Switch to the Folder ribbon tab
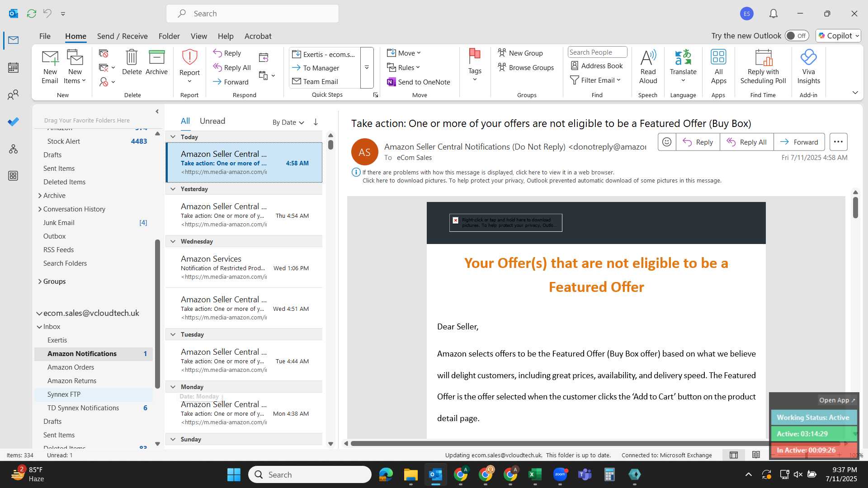 coord(169,36)
